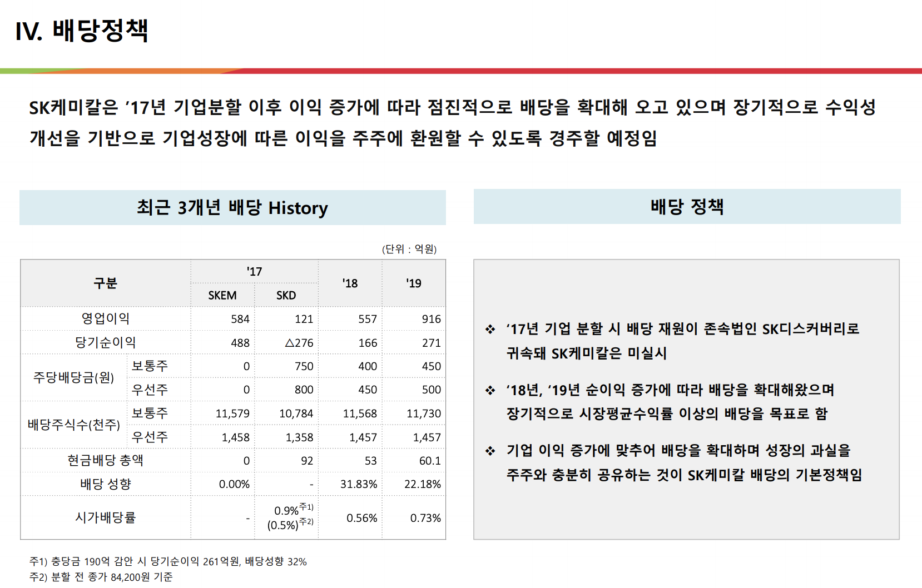Select the '배당 정책' section header
Image resolution: width=922 pixels, height=588 pixels.
click(x=687, y=207)
